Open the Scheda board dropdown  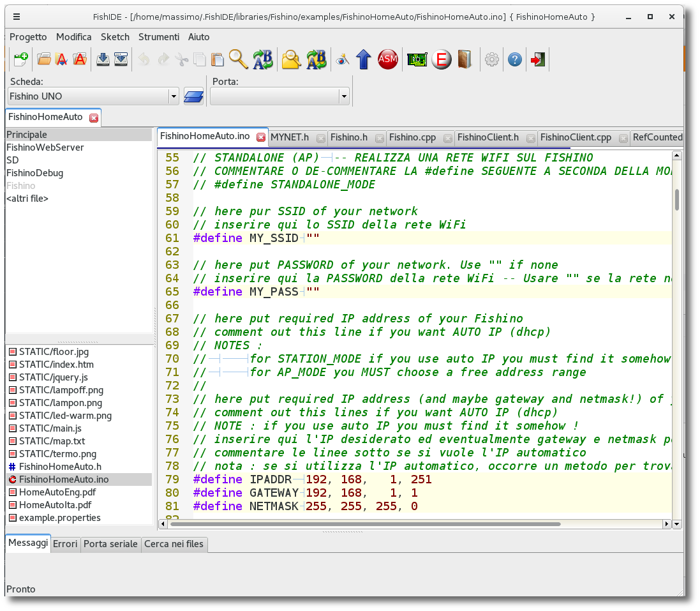click(x=173, y=96)
